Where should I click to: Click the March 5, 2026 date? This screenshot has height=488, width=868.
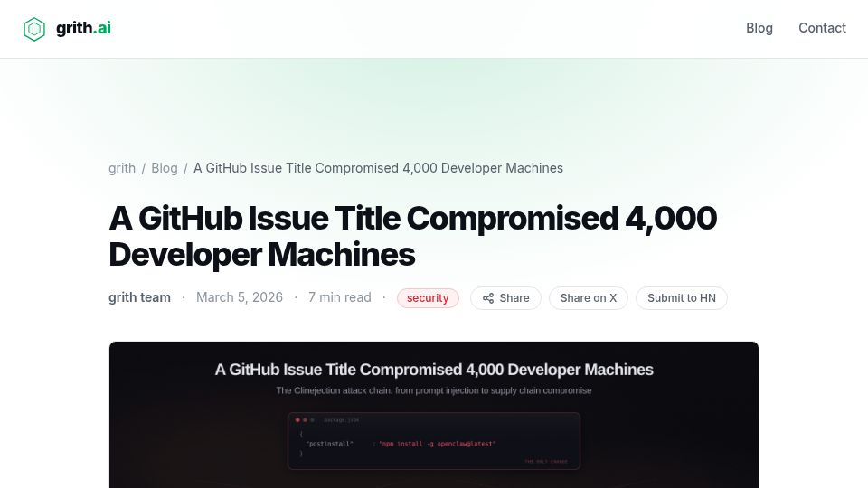point(239,297)
